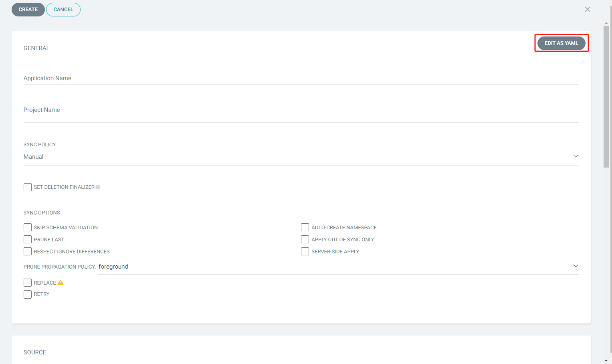Toggle Respect Ignore Differences
Viewport: 612px width, 364px height.
tap(27, 251)
